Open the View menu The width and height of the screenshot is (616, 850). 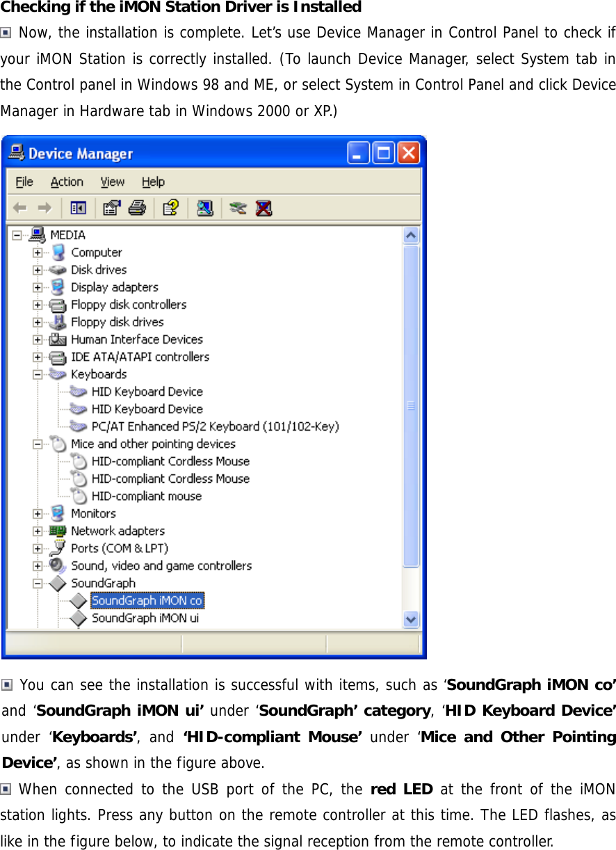pyautogui.click(x=113, y=182)
